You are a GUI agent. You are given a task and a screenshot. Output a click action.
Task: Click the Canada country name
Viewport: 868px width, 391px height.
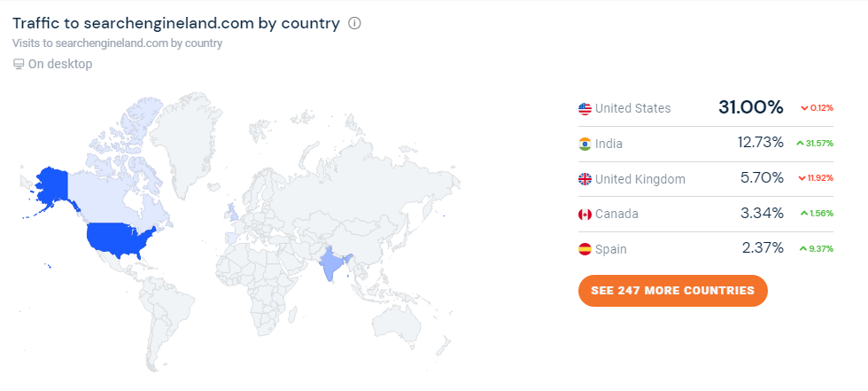pyautogui.click(x=616, y=214)
